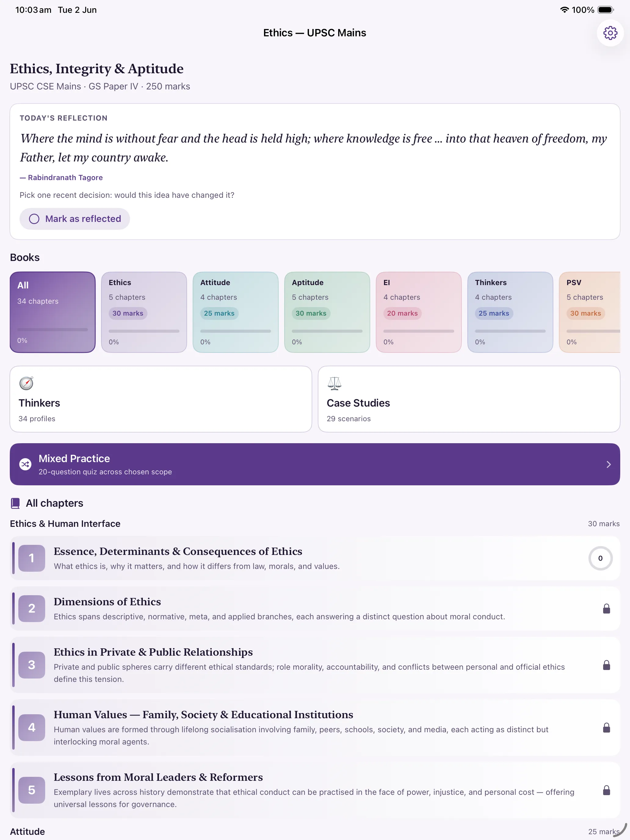Select the PSV book card

pos(590,312)
